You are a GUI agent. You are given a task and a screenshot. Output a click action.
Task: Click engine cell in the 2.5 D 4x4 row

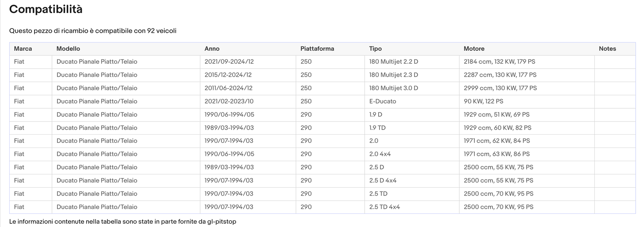pos(527,181)
